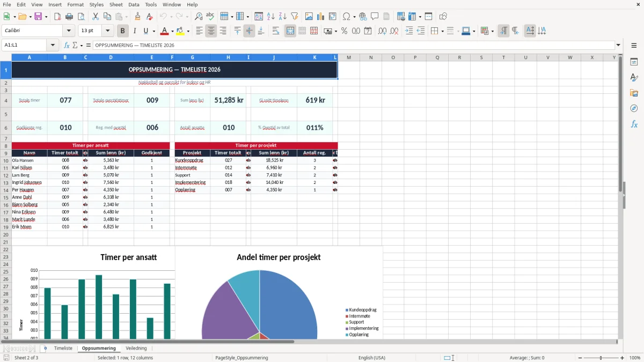Open the Styles menu
The width and height of the screenshot is (644, 362).
[97, 4]
